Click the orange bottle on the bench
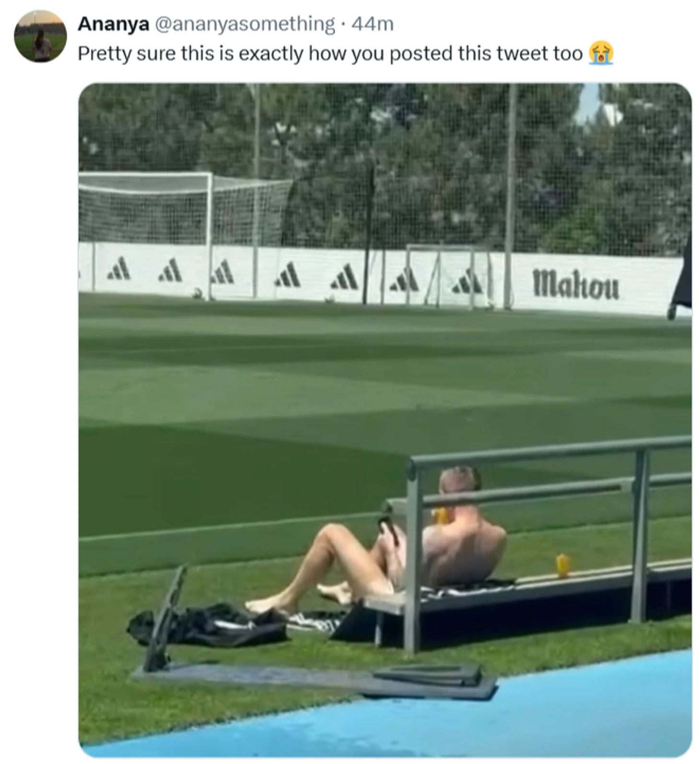Screen dimensions: 700x764 562,566
